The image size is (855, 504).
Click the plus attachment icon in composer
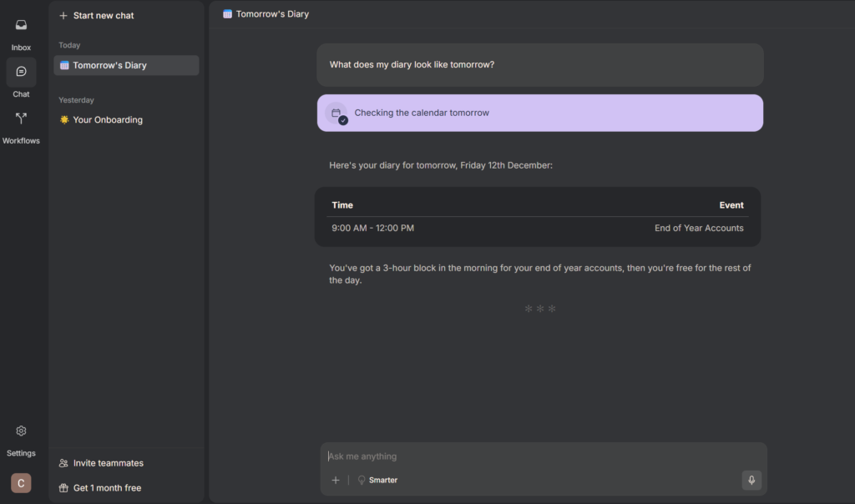(x=336, y=480)
